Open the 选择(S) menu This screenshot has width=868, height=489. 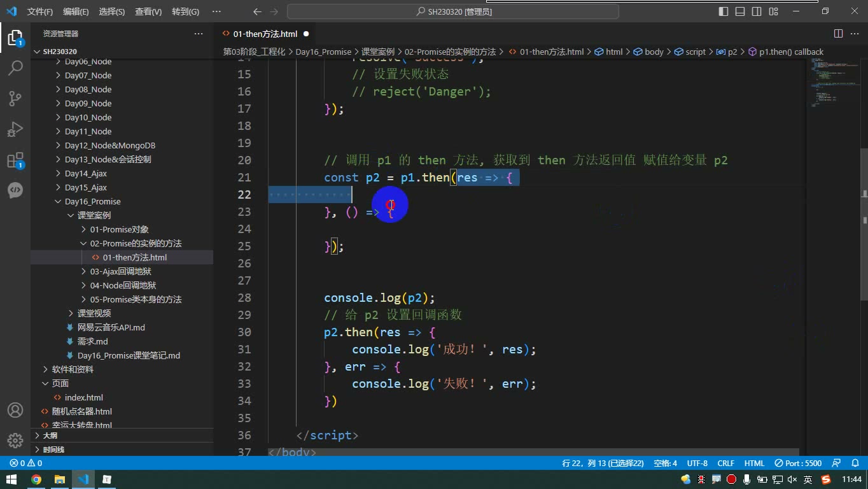coord(112,11)
